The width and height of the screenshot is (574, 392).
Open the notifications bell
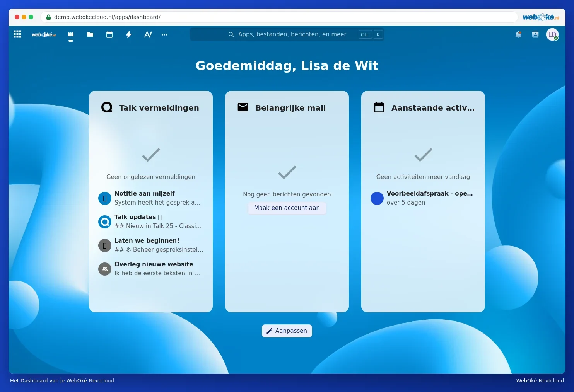[518, 34]
